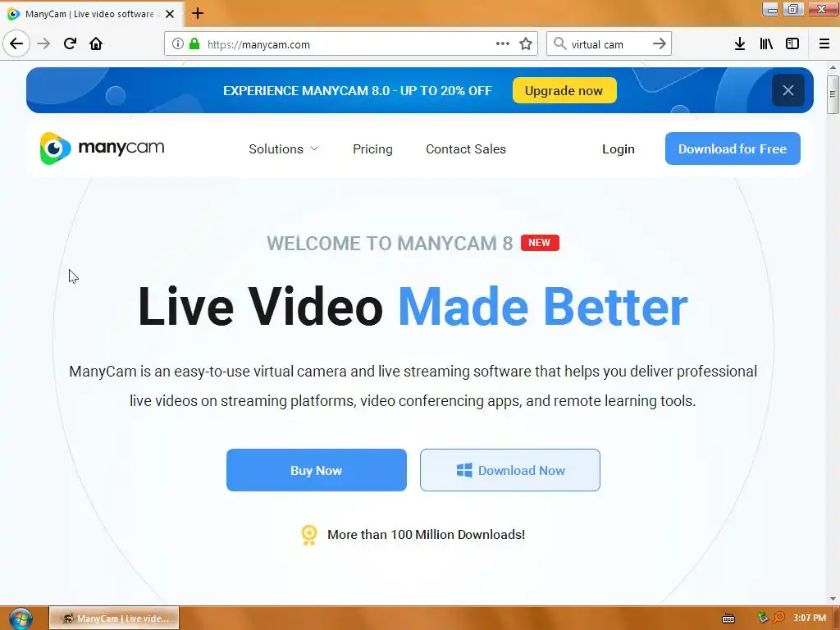Close the ManyCam browser tab
Viewport: 840px width, 630px height.
170,14
